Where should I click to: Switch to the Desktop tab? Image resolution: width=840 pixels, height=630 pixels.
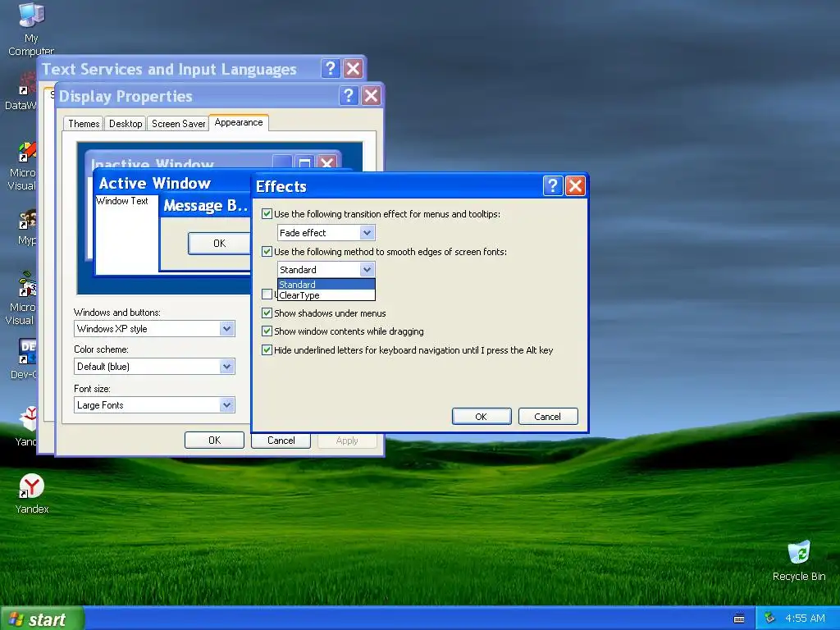pos(126,124)
